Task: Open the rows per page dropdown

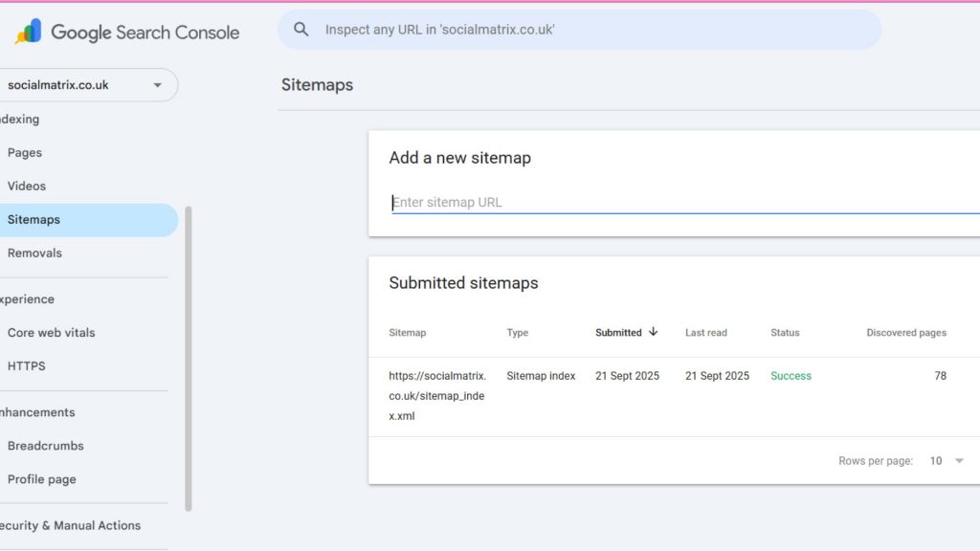Action: click(x=947, y=461)
